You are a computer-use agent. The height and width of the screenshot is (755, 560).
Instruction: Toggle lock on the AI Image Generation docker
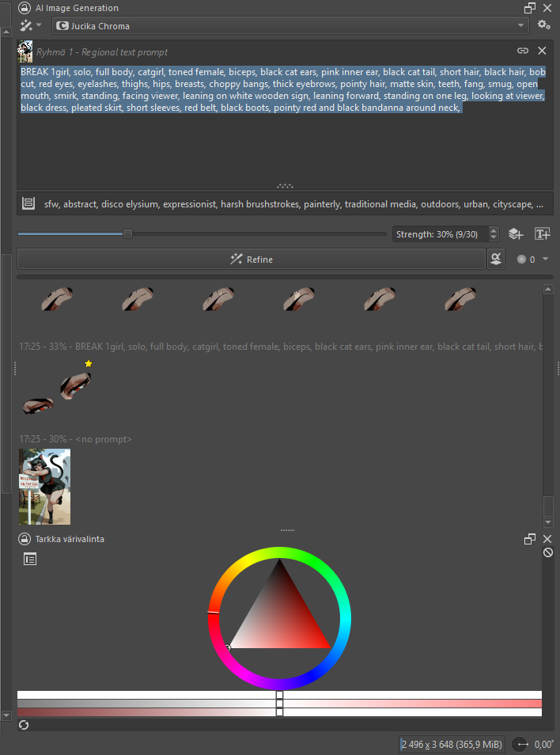click(25, 8)
